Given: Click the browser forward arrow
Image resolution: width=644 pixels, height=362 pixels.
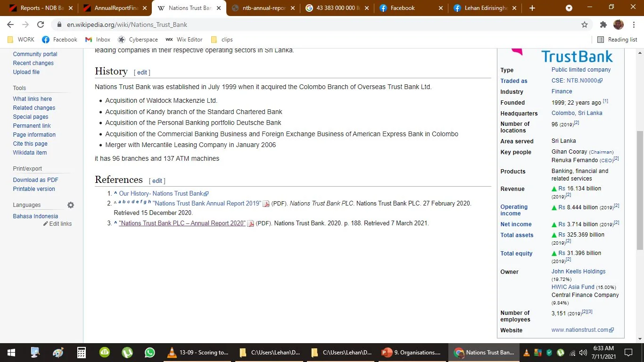Looking at the screenshot, I should coord(25,25).
